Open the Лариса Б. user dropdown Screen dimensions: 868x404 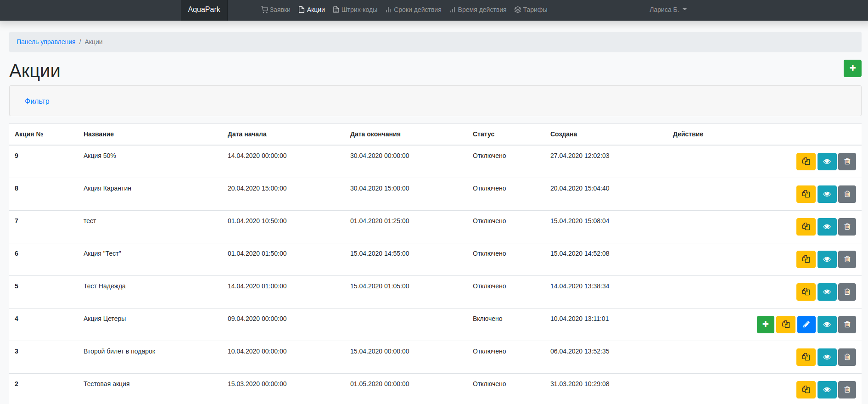pos(667,10)
